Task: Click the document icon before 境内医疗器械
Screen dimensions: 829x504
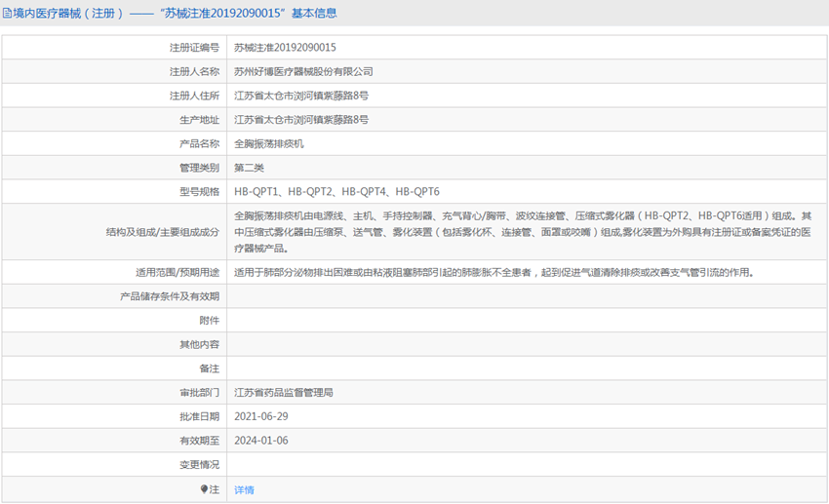Action: pos(7,14)
